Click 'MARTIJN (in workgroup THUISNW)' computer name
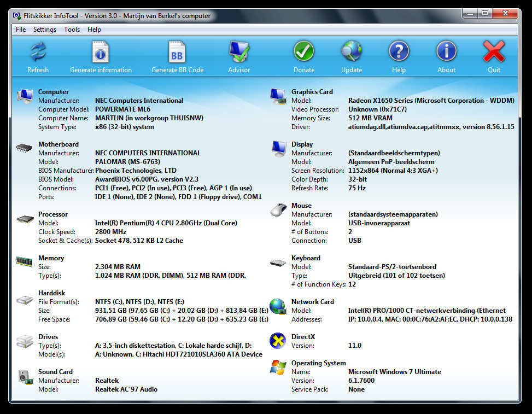This screenshot has width=532, height=414. (149, 118)
